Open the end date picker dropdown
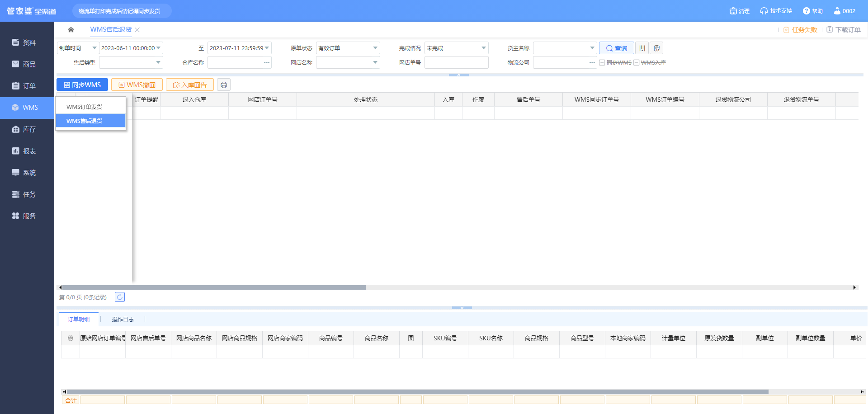Viewport: 868px width, 414px height. [267, 48]
